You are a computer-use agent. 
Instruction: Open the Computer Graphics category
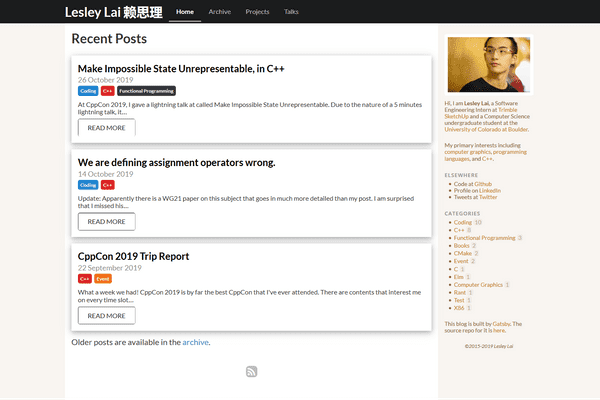(x=478, y=284)
